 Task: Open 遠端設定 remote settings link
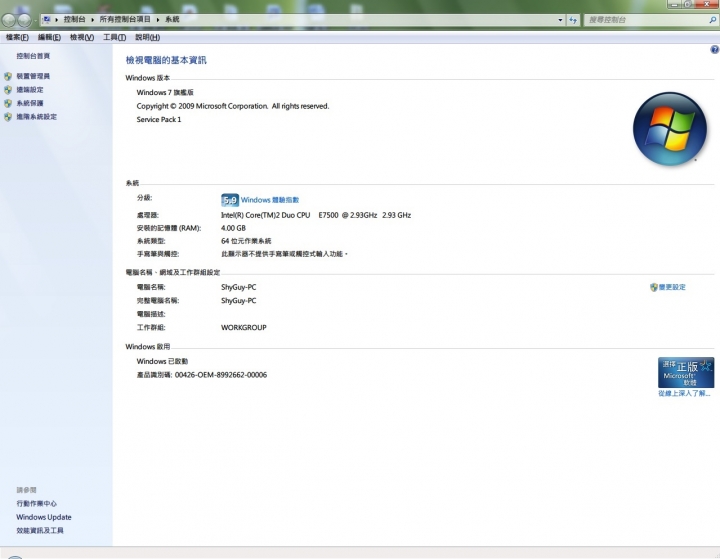click(30, 90)
